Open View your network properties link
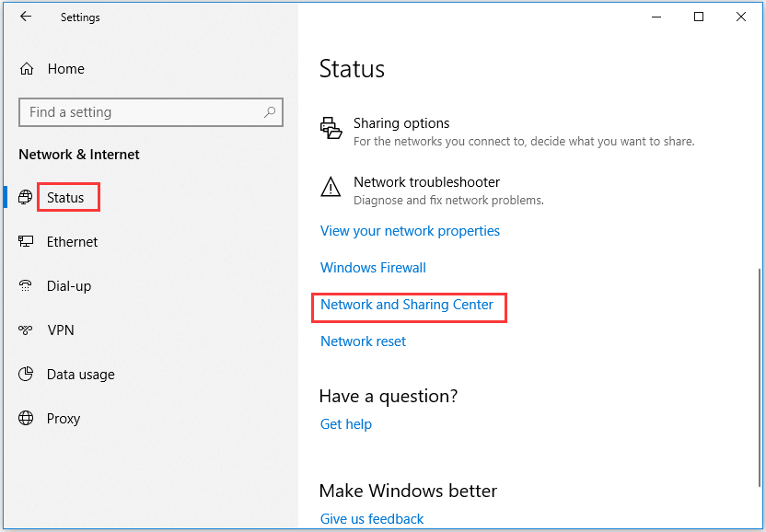This screenshot has height=532, width=766. [410, 231]
